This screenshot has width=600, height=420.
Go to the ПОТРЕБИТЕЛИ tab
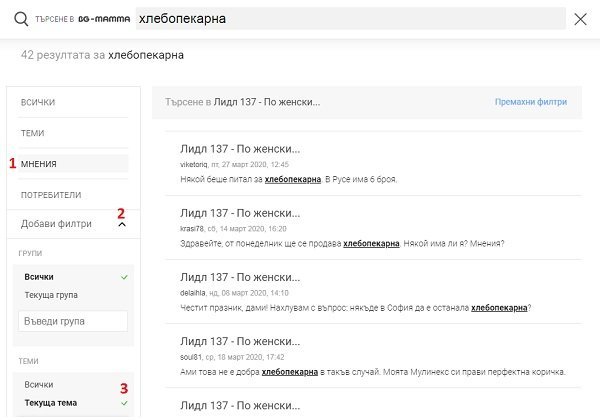(51, 194)
